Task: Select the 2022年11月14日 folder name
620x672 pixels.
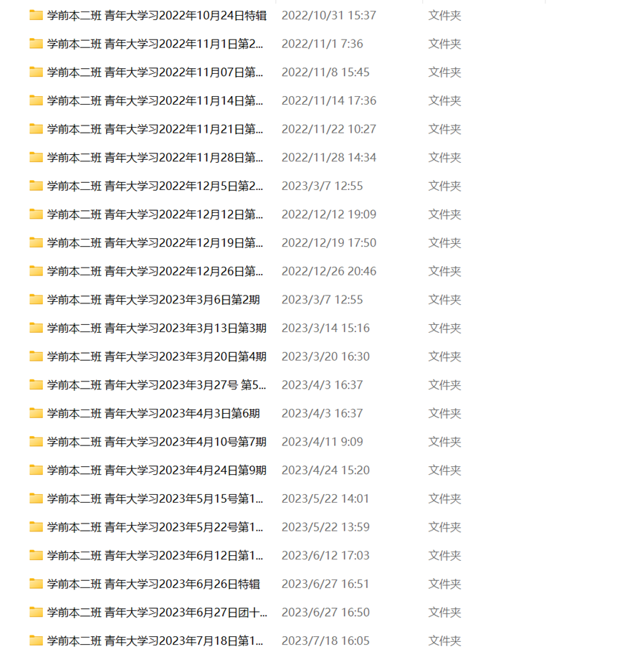Action: [155, 100]
